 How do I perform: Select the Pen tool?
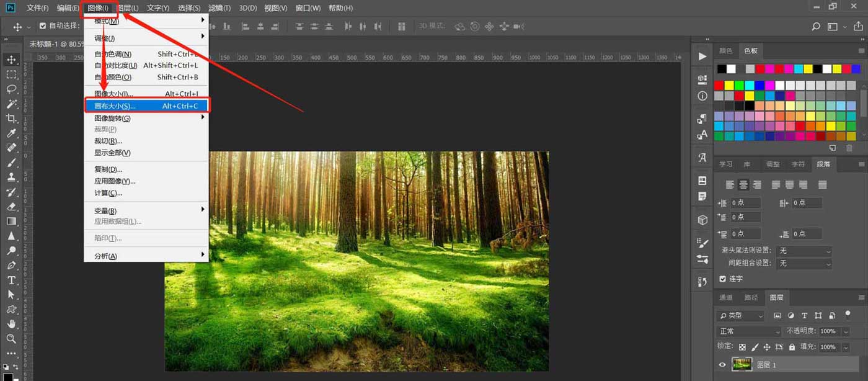tap(11, 266)
